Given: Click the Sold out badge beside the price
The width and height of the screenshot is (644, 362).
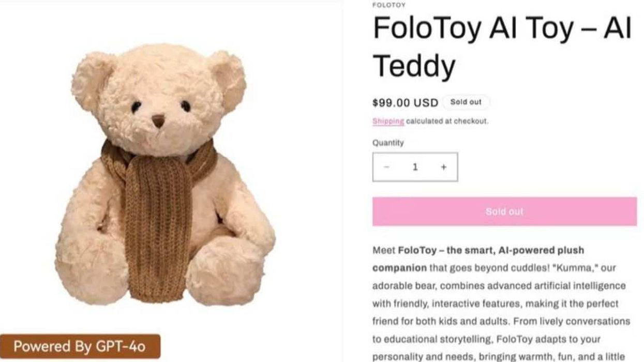Looking at the screenshot, I should (465, 102).
